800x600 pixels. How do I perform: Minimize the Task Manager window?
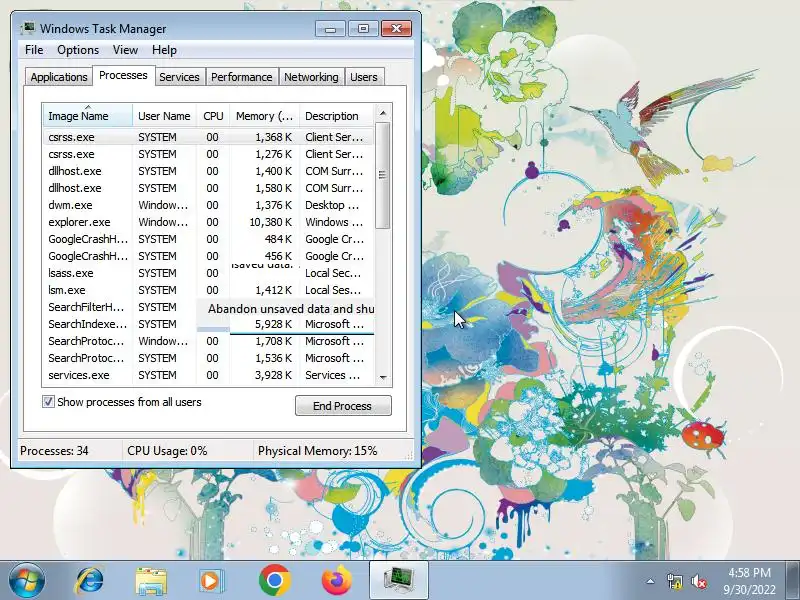tap(330, 29)
